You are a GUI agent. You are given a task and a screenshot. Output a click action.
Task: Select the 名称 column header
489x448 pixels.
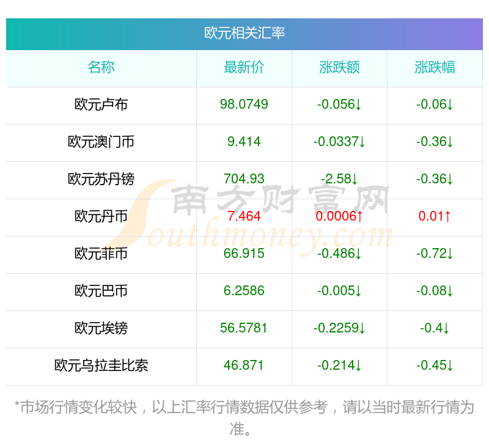coord(101,67)
